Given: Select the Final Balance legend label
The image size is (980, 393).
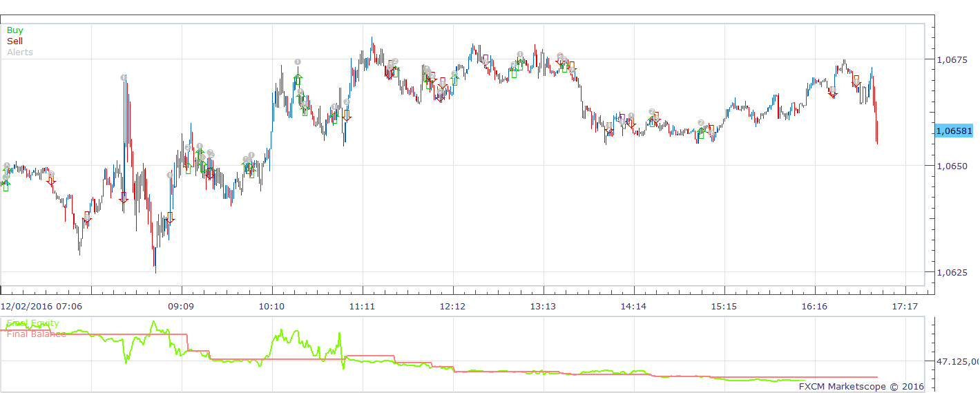Looking at the screenshot, I should point(36,334).
